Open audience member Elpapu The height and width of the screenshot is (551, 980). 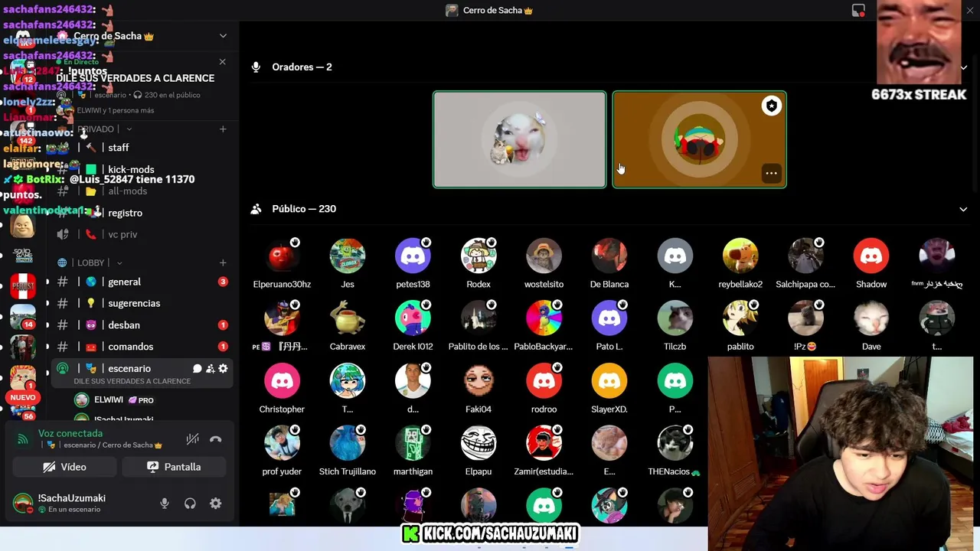[x=479, y=452]
